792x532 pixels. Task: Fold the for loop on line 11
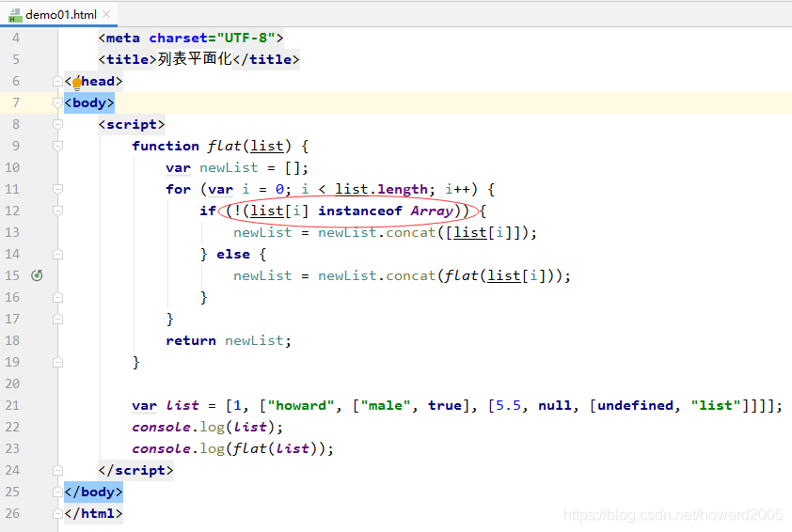[x=57, y=189]
